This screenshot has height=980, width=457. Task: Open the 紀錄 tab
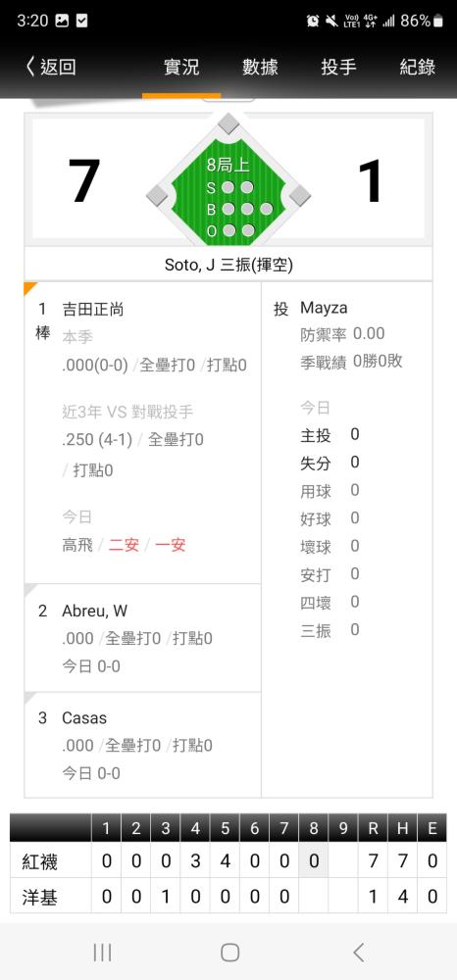[418, 67]
